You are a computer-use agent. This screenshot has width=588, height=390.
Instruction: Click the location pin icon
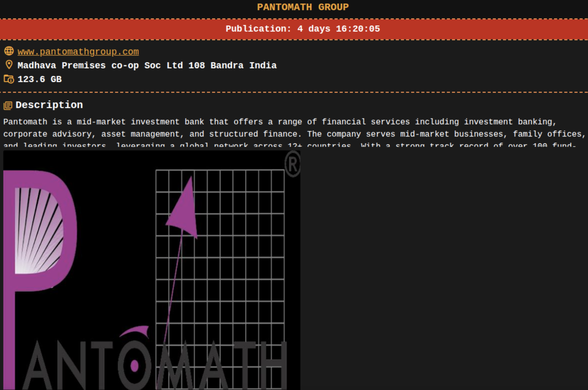pos(9,65)
